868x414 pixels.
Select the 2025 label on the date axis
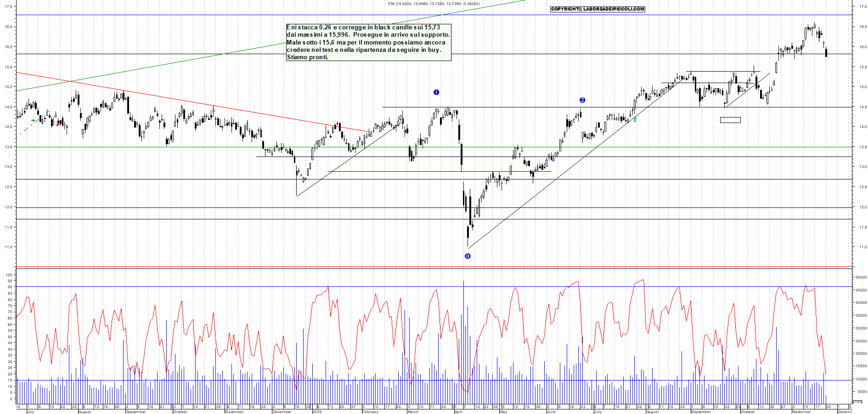pos(316,412)
